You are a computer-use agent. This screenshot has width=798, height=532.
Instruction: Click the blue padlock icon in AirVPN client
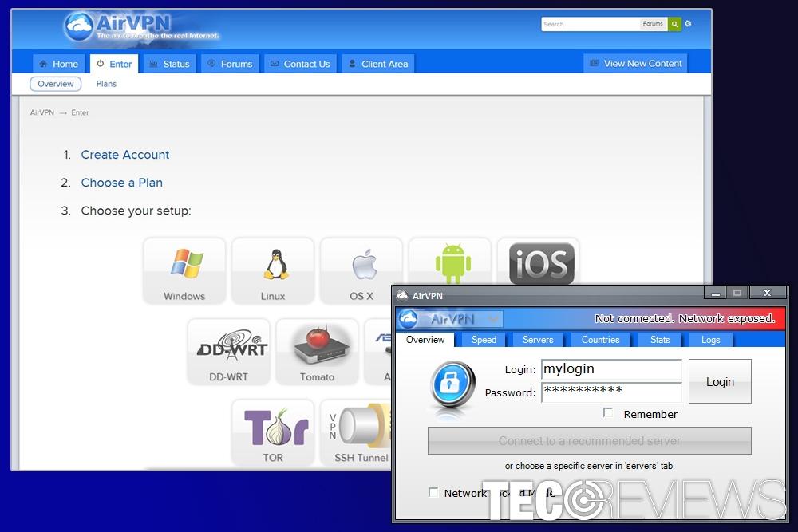tap(452, 384)
